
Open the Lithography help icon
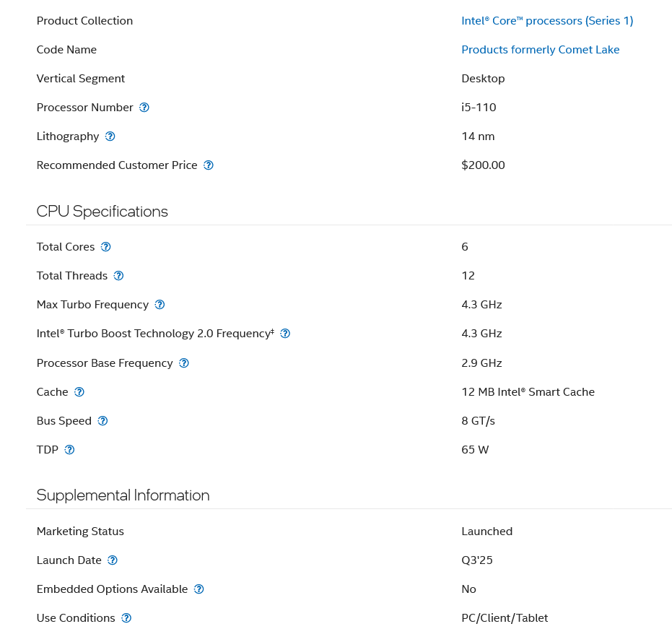click(110, 136)
